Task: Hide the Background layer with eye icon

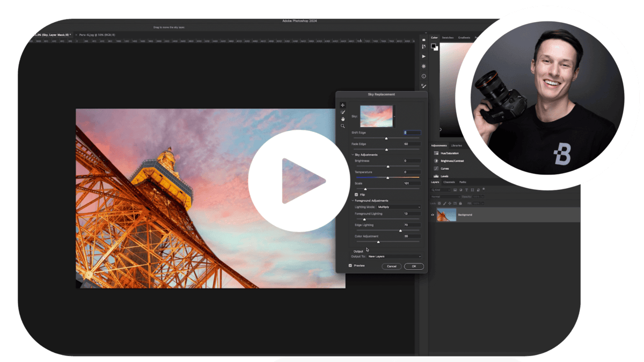Action: coord(433,215)
